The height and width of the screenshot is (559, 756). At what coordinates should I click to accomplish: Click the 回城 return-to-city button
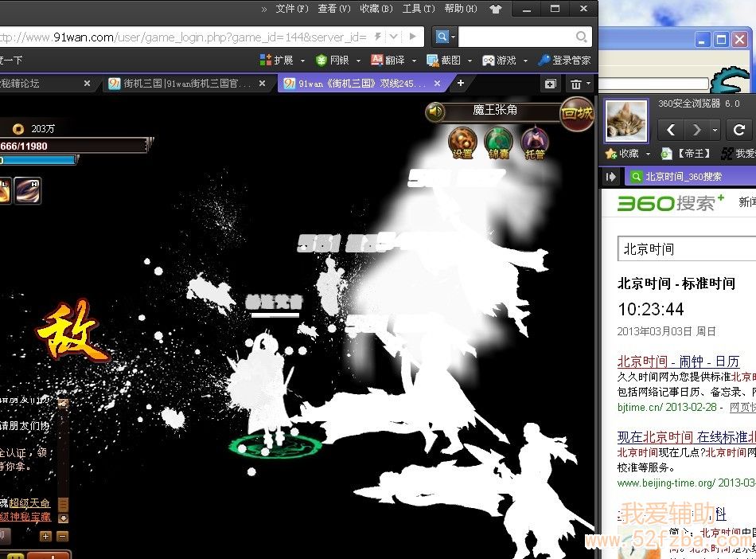tap(577, 114)
